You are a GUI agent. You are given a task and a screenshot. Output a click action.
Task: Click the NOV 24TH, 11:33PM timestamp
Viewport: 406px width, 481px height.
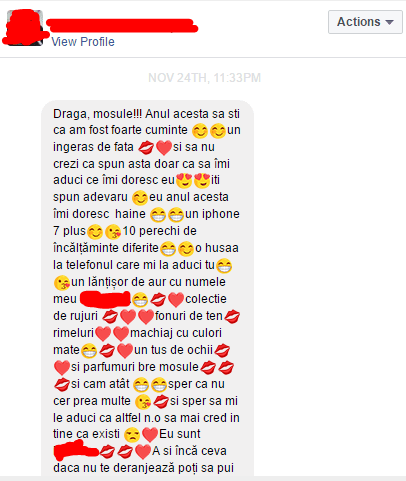tap(204, 78)
